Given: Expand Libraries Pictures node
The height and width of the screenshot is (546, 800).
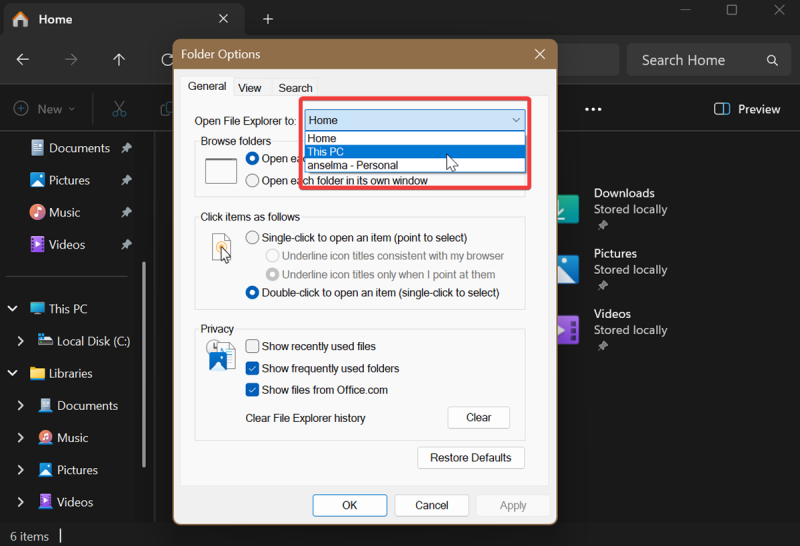Looking at the screenshot, I should [20, 470].
